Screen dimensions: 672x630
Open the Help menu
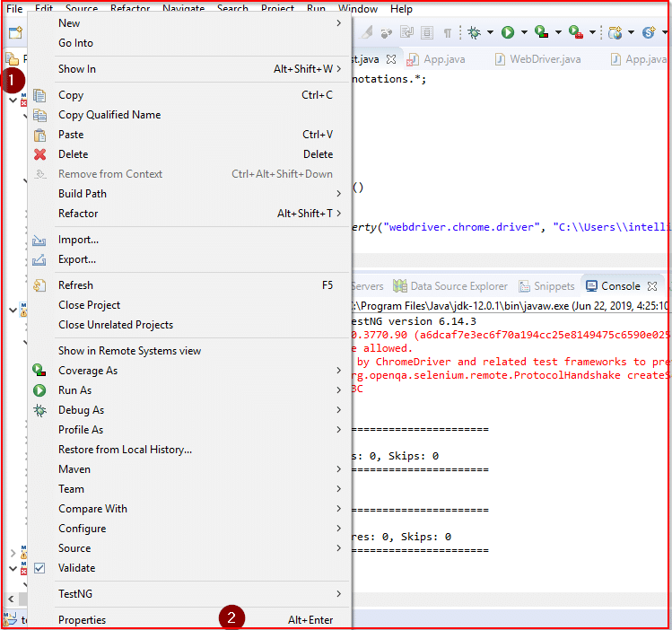point(401,9)
